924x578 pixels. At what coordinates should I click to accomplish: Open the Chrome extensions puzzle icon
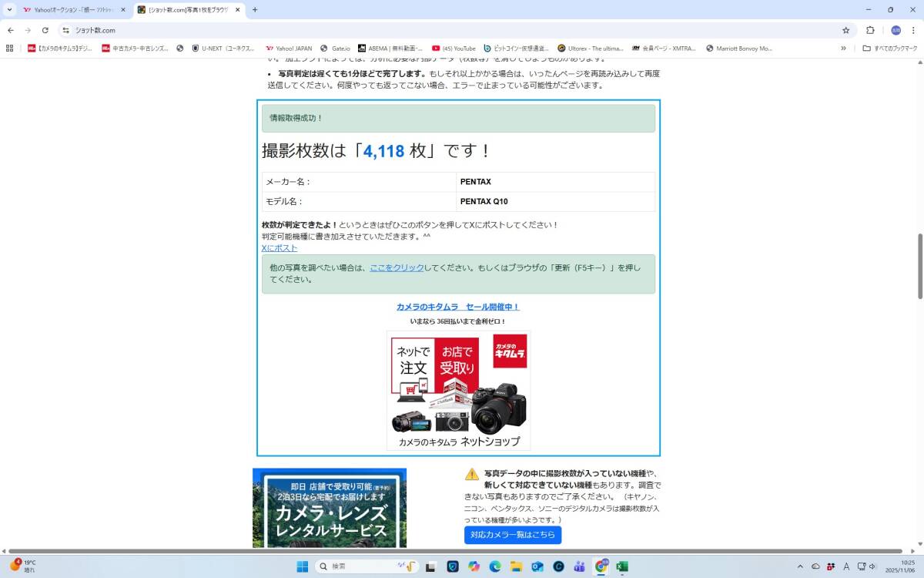[x=870, y=30]
